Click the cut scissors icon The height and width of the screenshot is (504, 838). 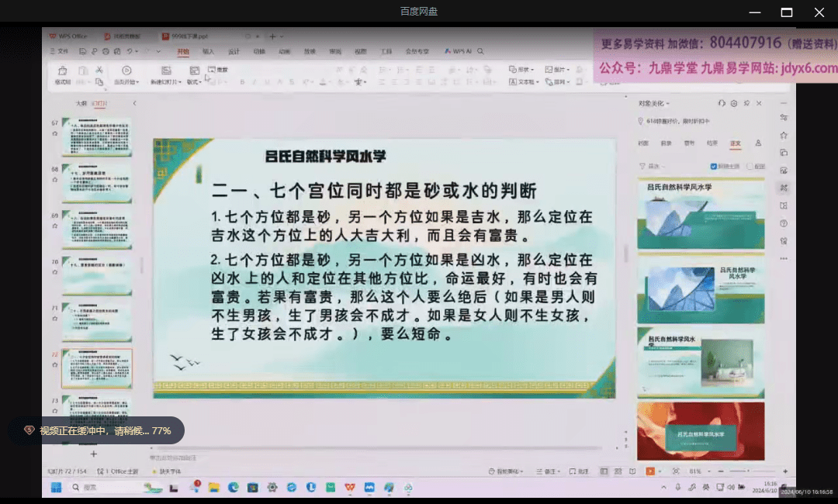click(x=99, y=70)
